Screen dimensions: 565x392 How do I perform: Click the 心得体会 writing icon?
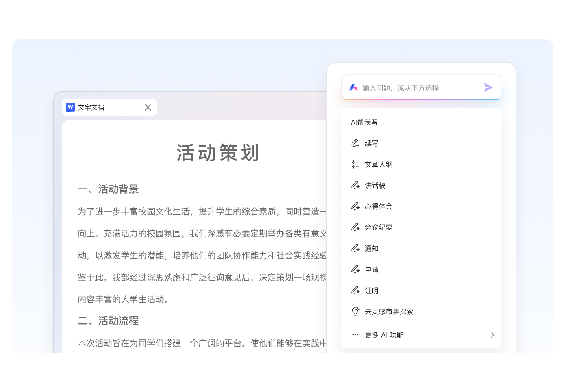[x=355, y=206]
